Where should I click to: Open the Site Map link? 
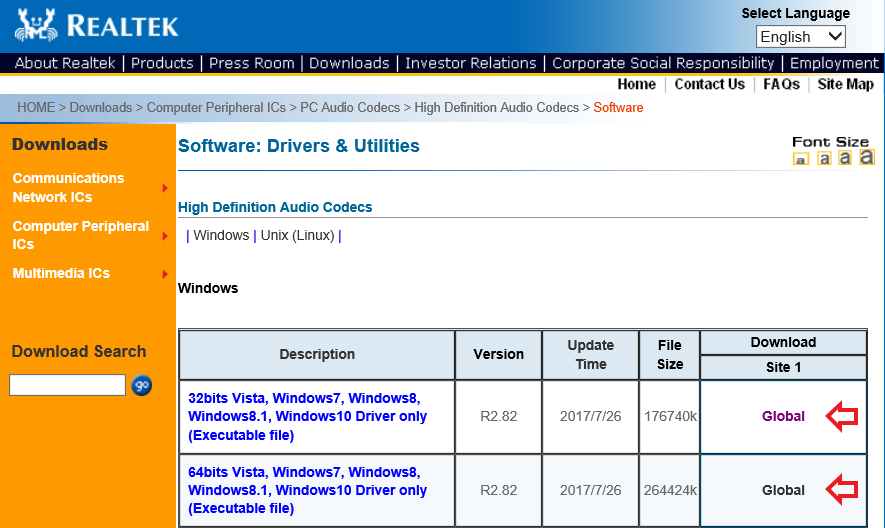845,84
